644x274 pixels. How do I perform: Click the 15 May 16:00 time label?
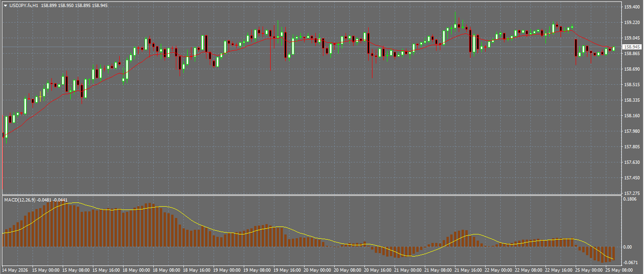tap(105, 271)
